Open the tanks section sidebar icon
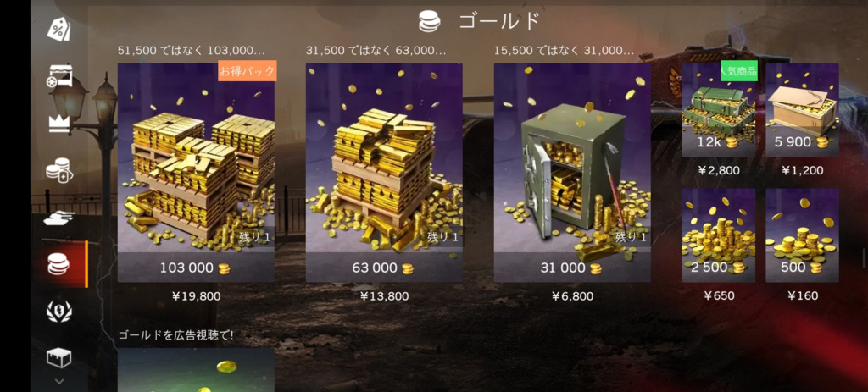Image resolution: width=868 pixels, height=392 pixels. click(x=58, y=218)
